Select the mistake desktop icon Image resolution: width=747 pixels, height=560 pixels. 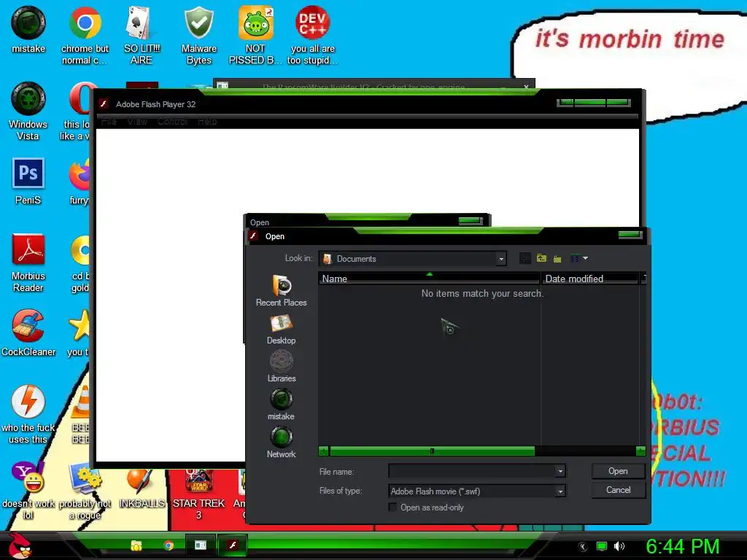click(28, 29)
